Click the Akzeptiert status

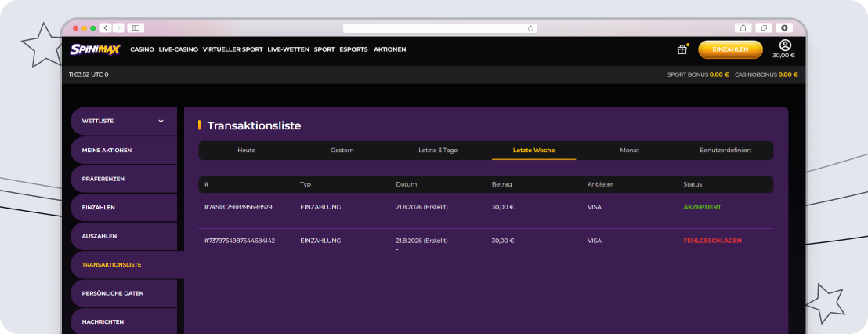tap(702, 207)
